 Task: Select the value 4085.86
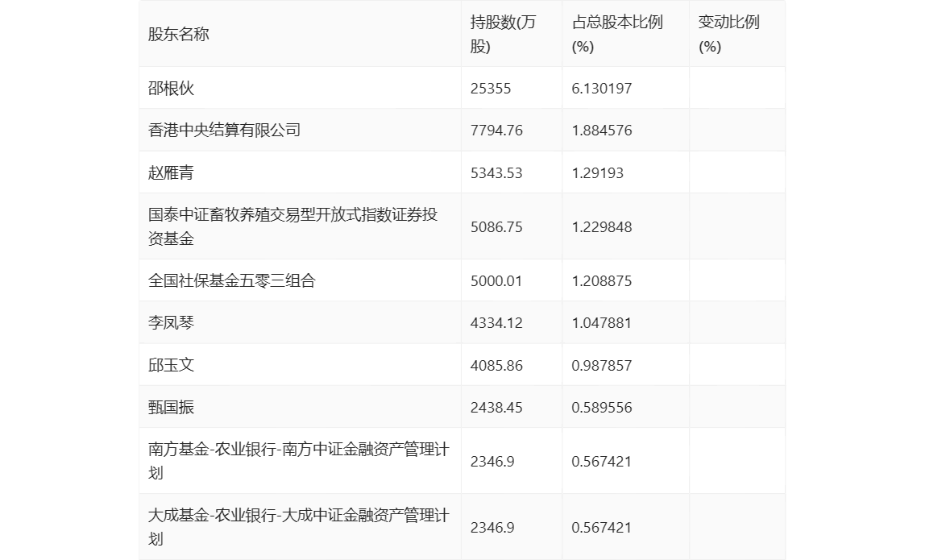pyautogui.click(x=496, y=365)
